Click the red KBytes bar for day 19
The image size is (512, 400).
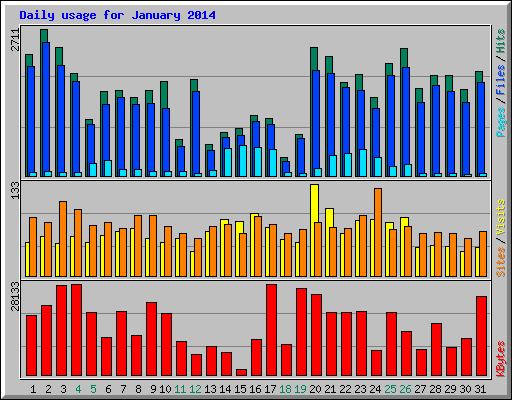301,332
